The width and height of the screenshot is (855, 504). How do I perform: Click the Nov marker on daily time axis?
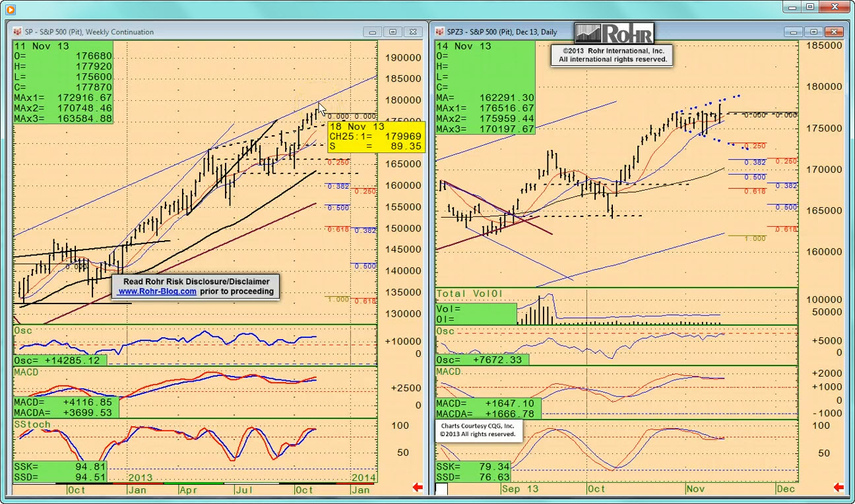[695, 489]
